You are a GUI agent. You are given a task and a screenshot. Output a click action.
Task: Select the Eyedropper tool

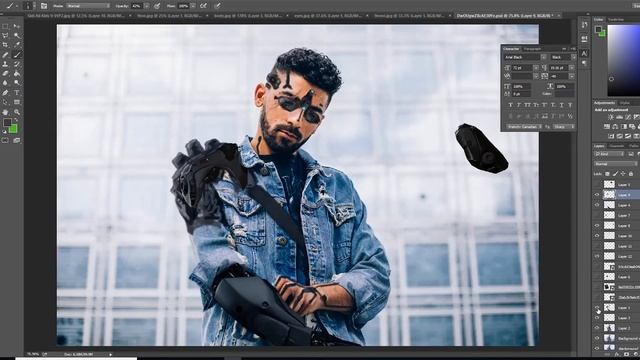point(17,45)
